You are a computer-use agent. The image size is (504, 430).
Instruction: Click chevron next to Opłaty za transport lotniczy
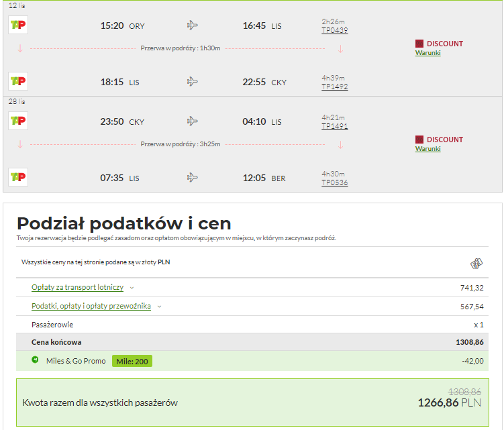point(132,288)
